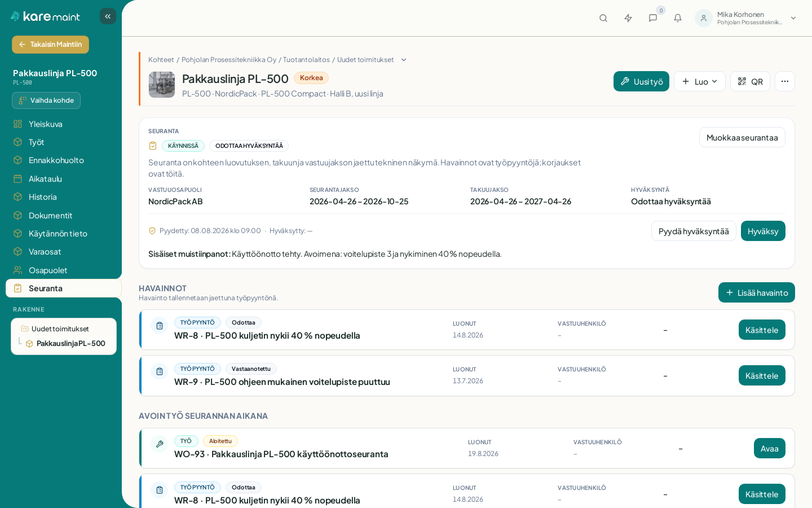
Task: Click the folder icon beside Uudet toimitukset in tree
Action: tap(25, 329)
